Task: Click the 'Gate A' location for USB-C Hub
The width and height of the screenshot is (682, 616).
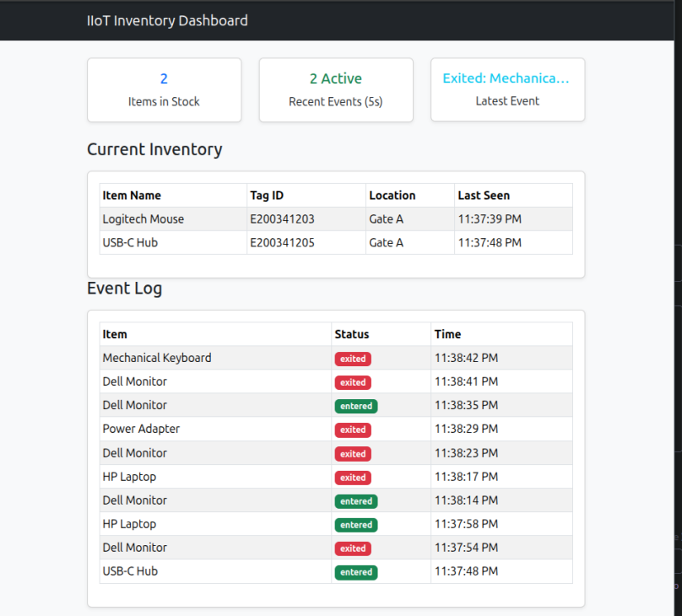Action: pyautogui.click(x=387, y=242)
